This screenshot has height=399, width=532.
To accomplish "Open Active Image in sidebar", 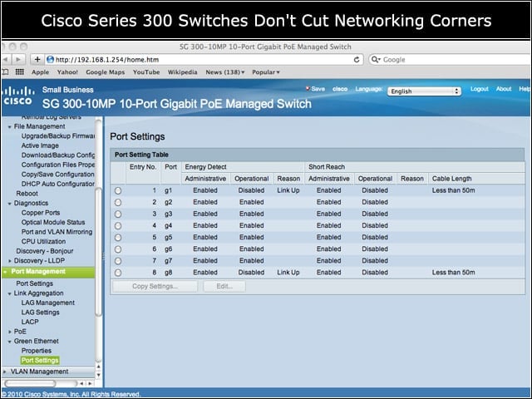I will (x=40, y=145).
